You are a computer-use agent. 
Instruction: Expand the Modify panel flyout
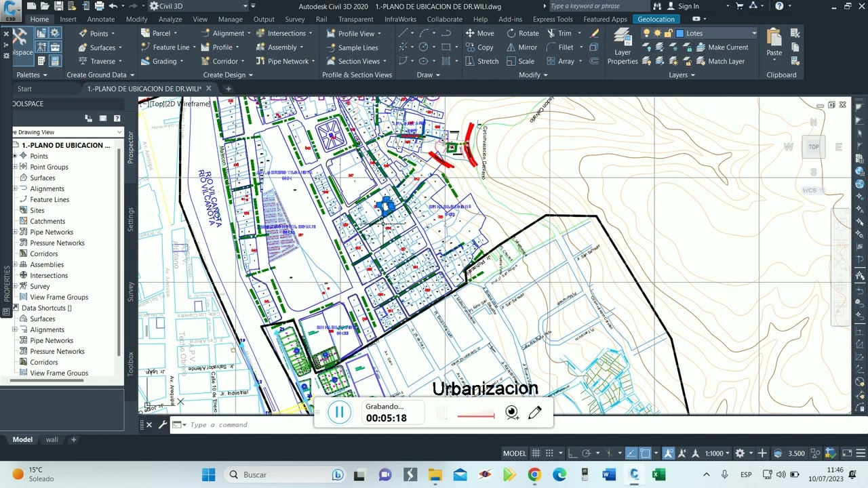coord(533,75)
